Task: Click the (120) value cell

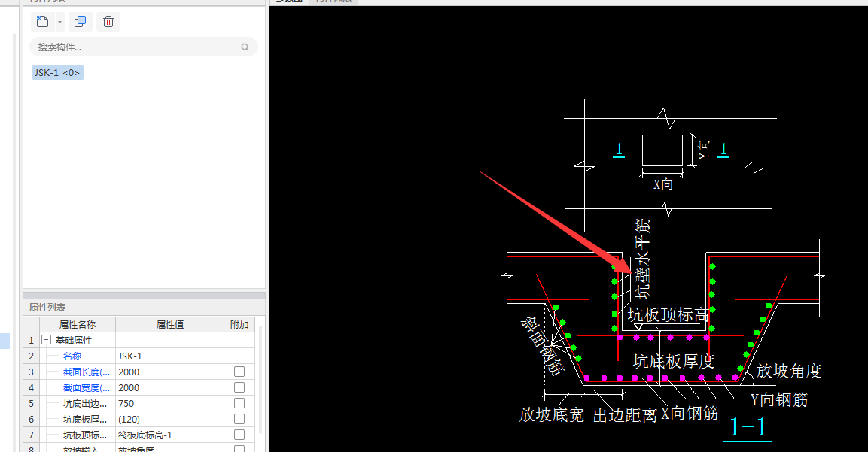Action: pyautogui.click(x=169, y=420)
